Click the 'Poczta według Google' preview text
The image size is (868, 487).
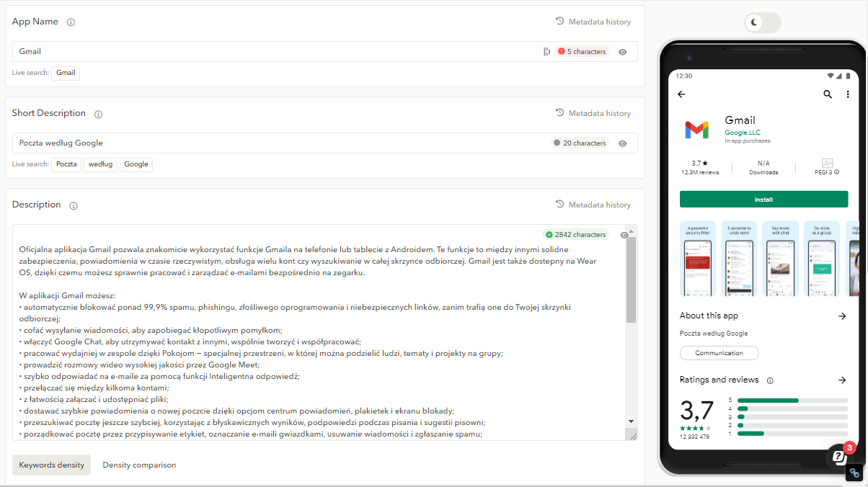pos(714,334)
